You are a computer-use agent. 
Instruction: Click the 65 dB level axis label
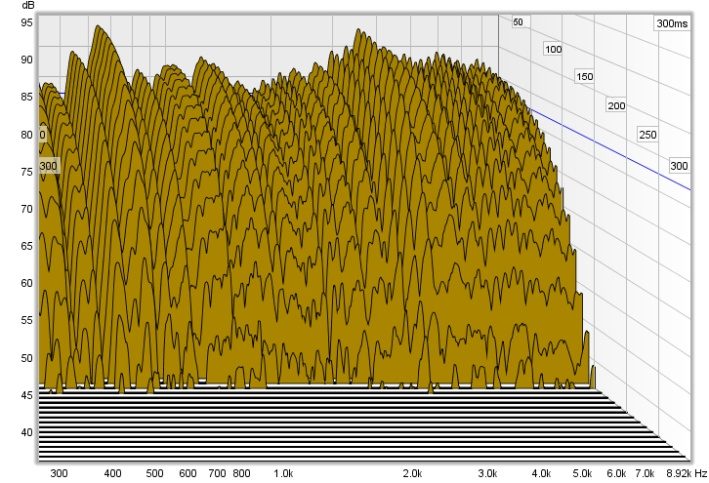27,246
